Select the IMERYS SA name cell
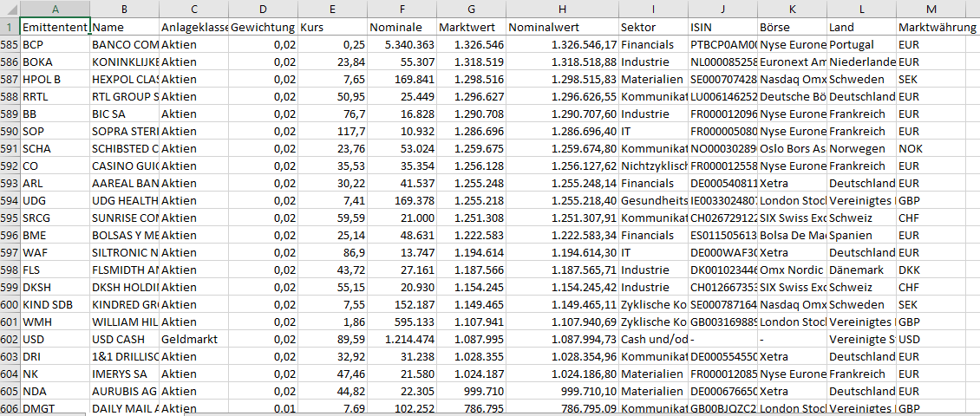The height and width of the screenshot is (416, 980). [x=125, y=374]
